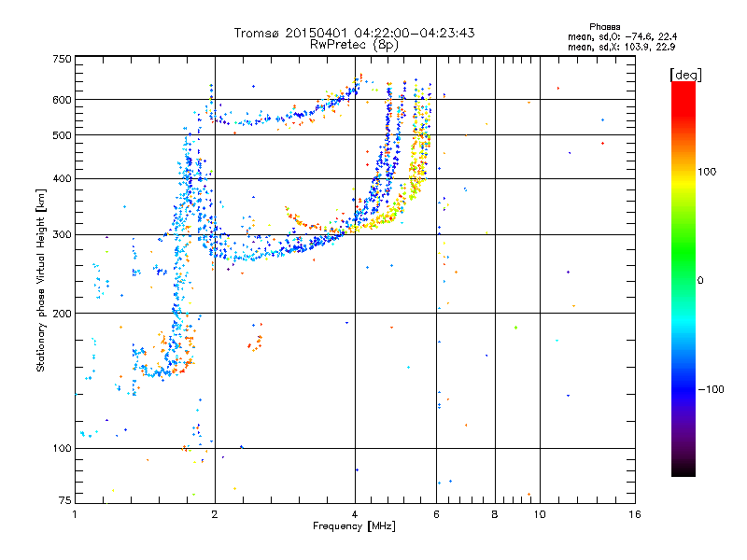Click the 2 MHz frequency tick label
747x560 pixels.
pos(215,514)
